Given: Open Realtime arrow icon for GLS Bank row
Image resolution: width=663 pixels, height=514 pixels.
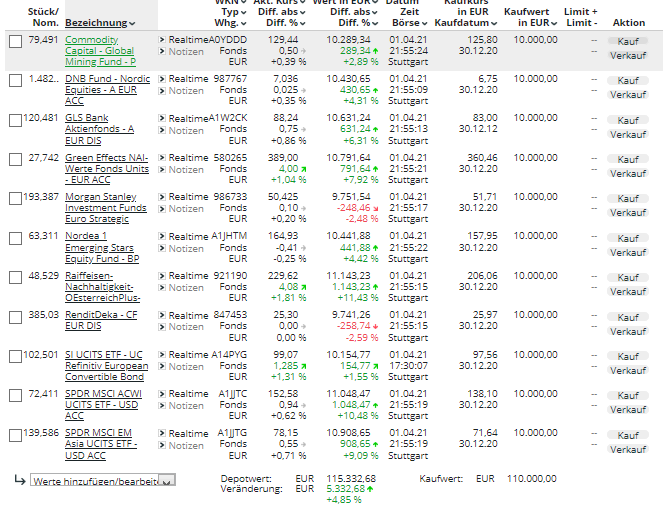Looking at the screenshot, I should (162, 118).
